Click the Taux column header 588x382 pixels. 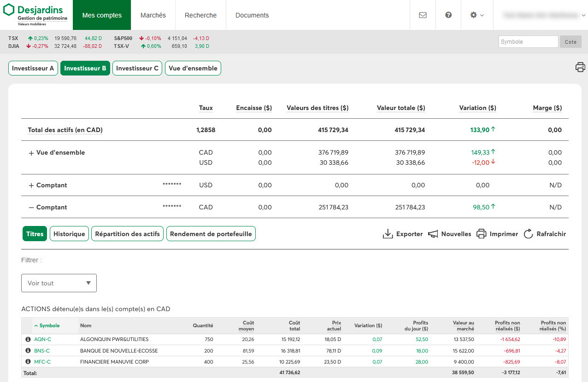(x=206, y=108)
